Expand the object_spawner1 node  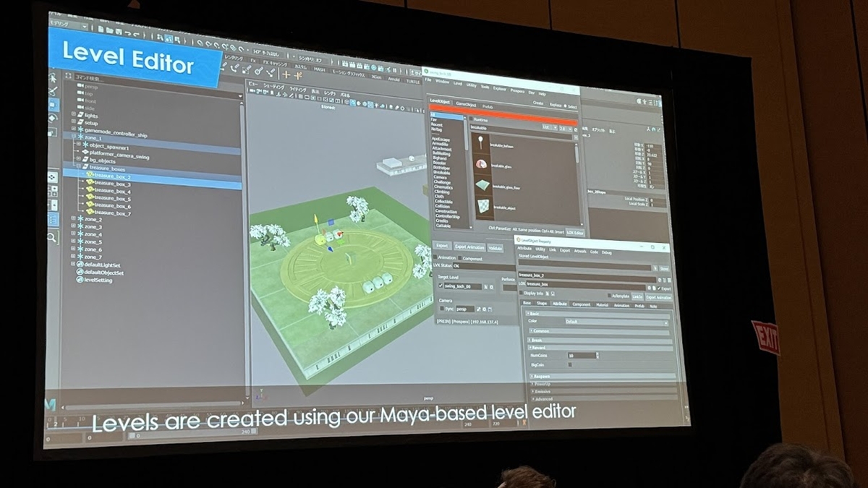click(x=78, y=145)
